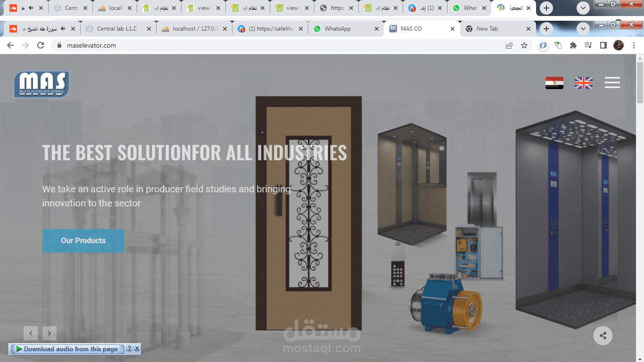Open the round share button on the page
This screenshot has width=644, height=362.
tap(603, 336)
